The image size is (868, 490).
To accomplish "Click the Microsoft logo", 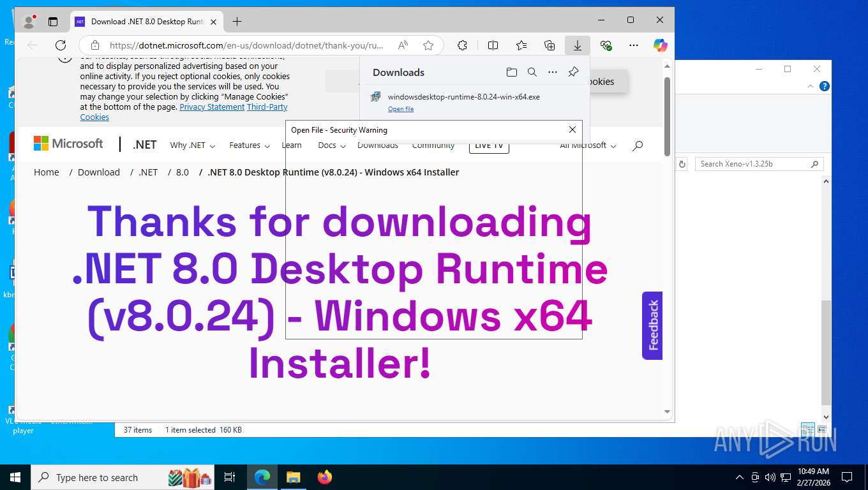I will [x=68, y=144].
